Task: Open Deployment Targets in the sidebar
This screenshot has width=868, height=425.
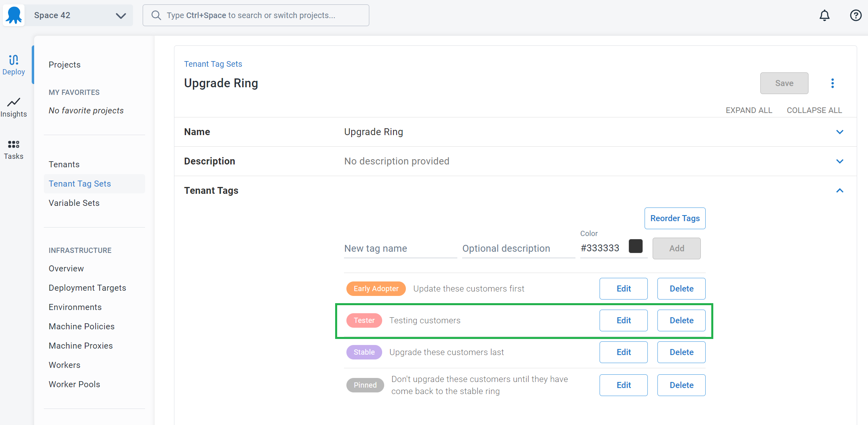Action: pos(87,288)
